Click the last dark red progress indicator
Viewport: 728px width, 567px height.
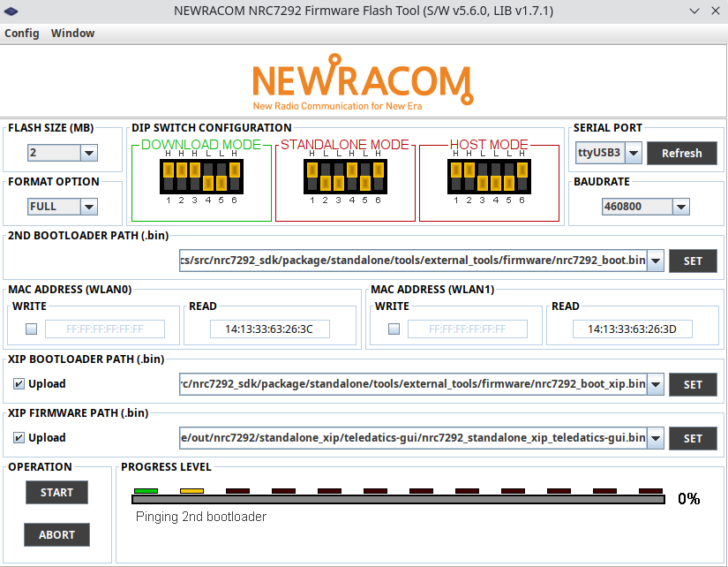coord(650,491)
